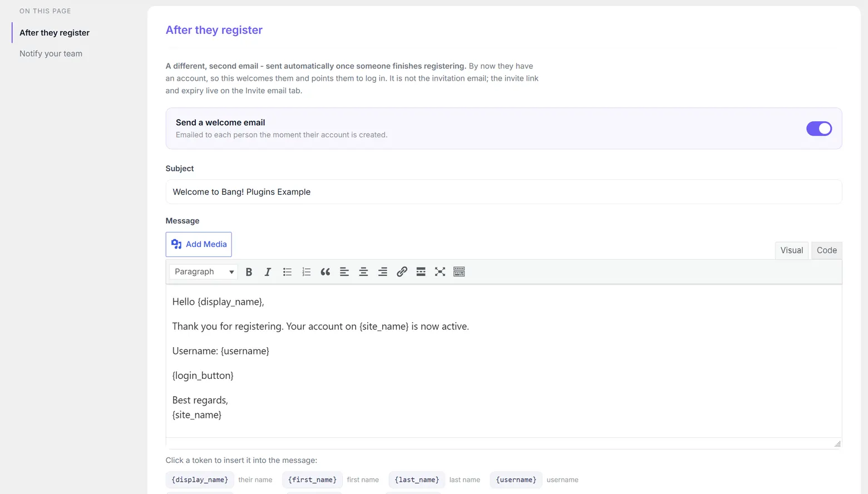Enter fullscreen editor mode
Screen dimensions: 868x494
(x=440, y=272)
